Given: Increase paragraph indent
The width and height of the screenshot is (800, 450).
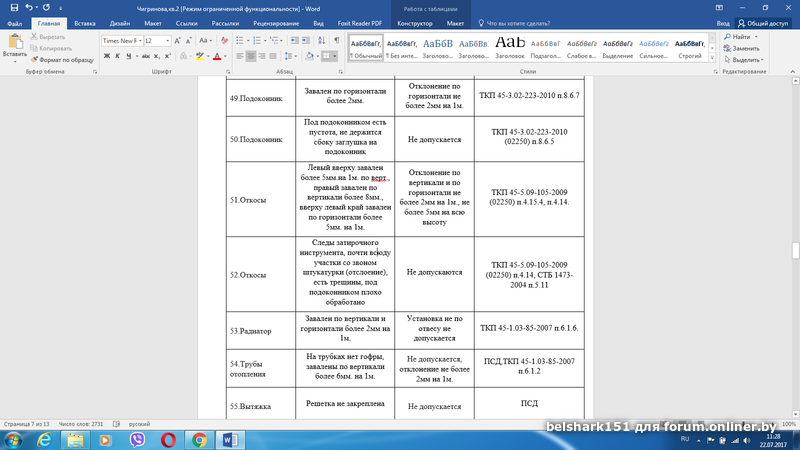Looking at the screenshot, I should pyautogui.click(x=306, y=40).
